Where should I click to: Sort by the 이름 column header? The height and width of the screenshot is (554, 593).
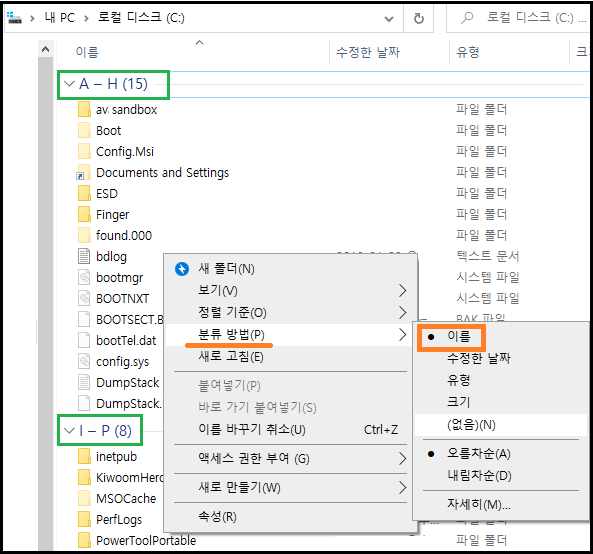click(x=87, y=52)
